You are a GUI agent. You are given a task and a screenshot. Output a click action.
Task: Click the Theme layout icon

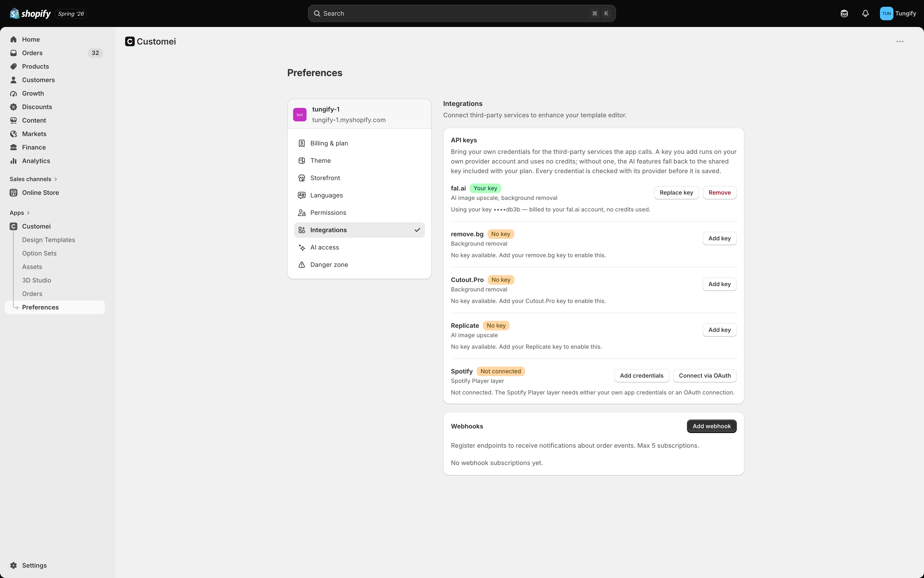[x=302, y=161]
